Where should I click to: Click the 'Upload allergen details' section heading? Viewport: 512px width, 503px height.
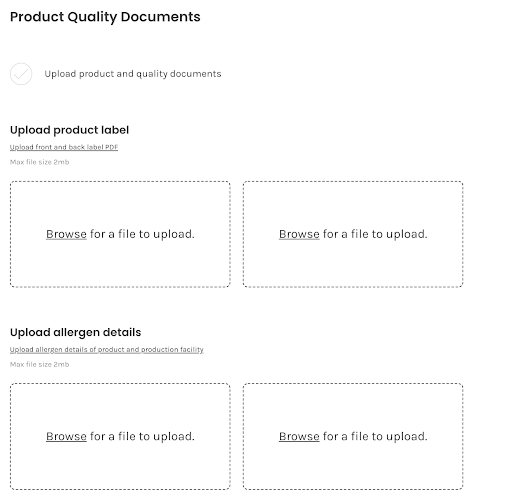coord(75,332)
